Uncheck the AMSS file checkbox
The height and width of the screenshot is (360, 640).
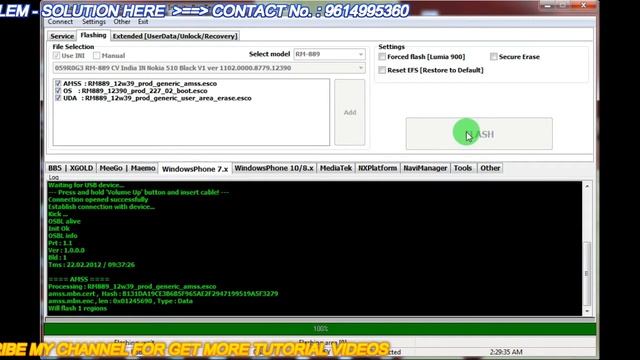[x=58, y=83]
